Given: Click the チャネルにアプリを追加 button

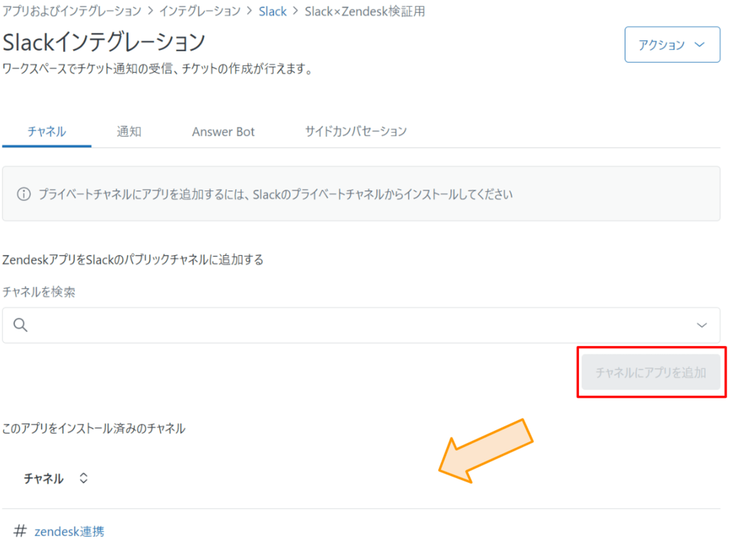Looking at the screenshot, I should [651, 372].
